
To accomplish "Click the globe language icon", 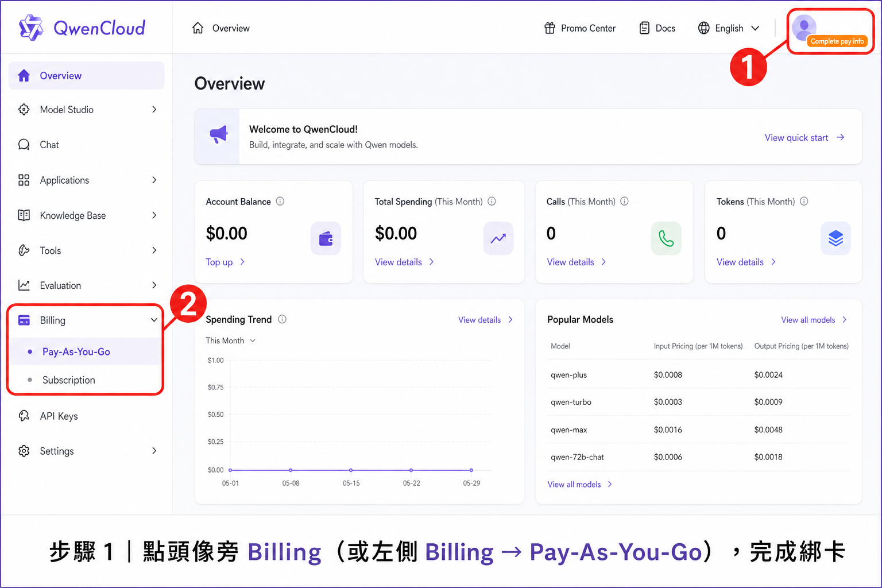I will coord(703,28).
